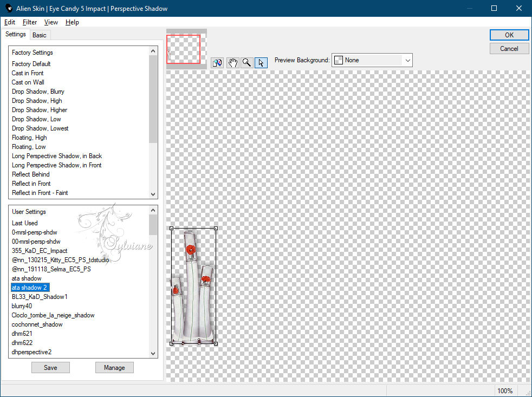This screenshot has height=397, width=532.
Task: Click top-left handle of bottle selection box
Action: (x=171, y=229)
